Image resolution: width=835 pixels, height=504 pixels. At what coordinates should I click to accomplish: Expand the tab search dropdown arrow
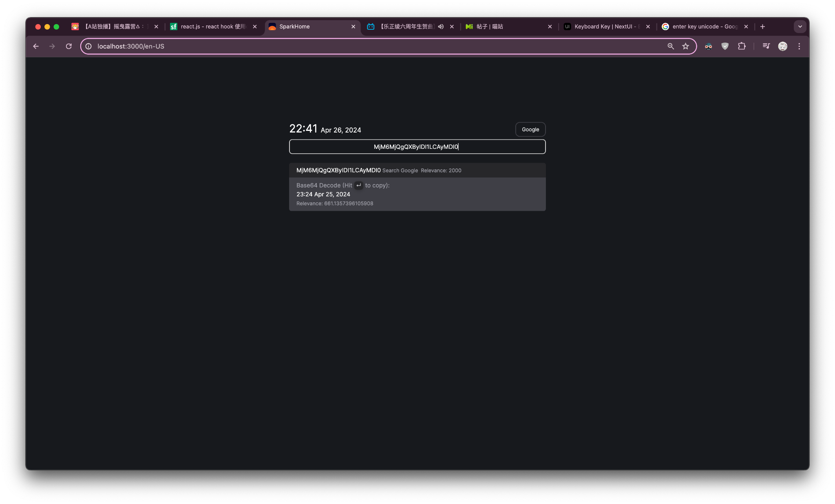pyautogui.click(x=800, y=27)
